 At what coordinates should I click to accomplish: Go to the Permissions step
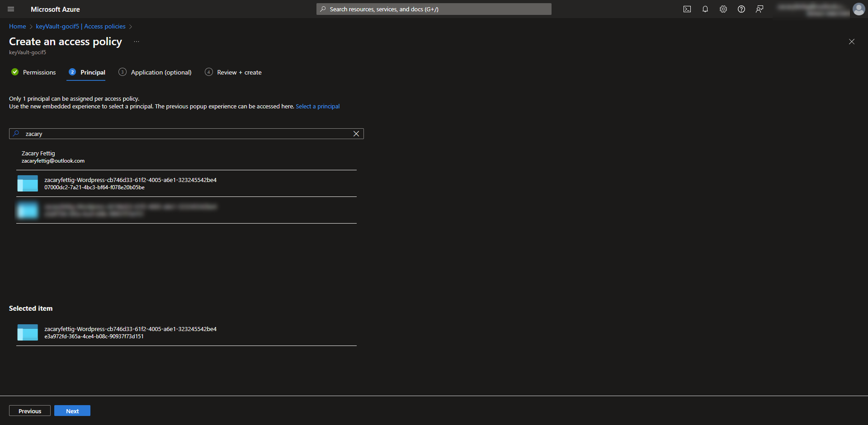[x=34, y=72]
